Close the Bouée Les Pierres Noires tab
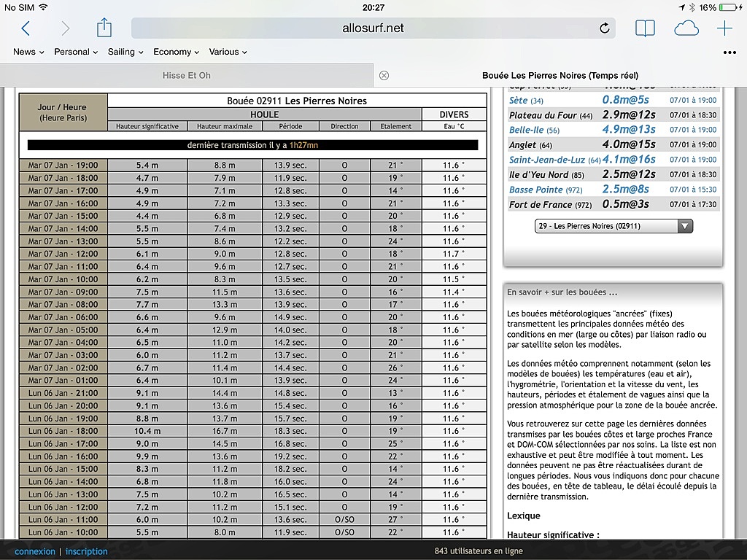747x560 pixels. click(384, 75)
